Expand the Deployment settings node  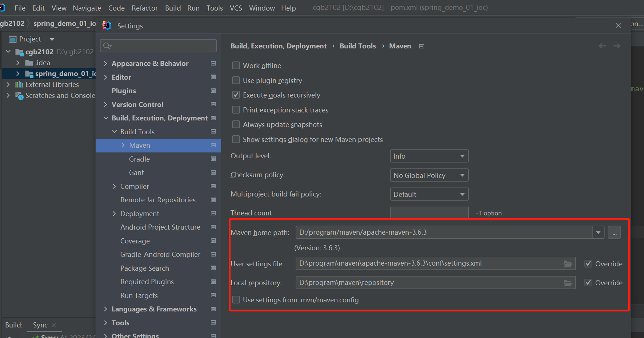(114, 214)
